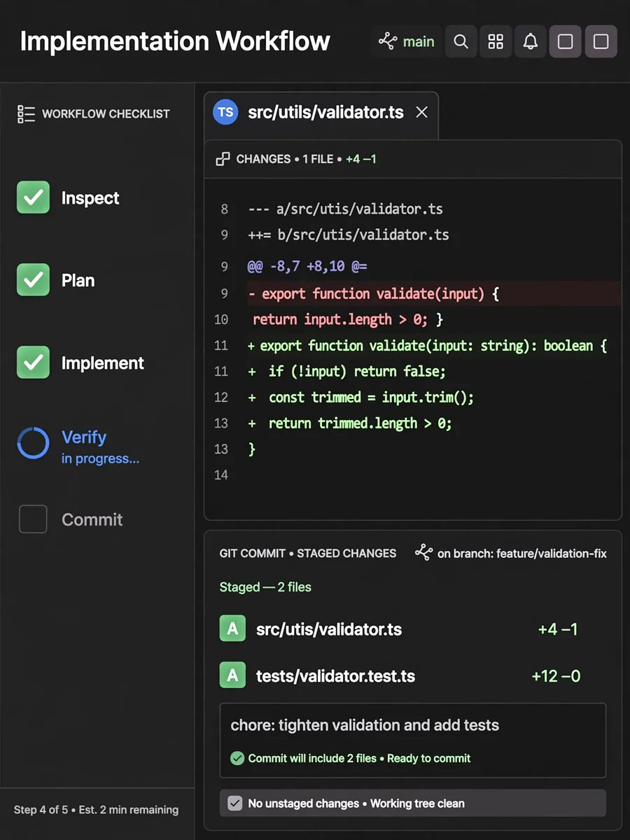This screenshot has width=630, height=840.
Task: Click line number 8 in gutter
Action: click(224, 209)
